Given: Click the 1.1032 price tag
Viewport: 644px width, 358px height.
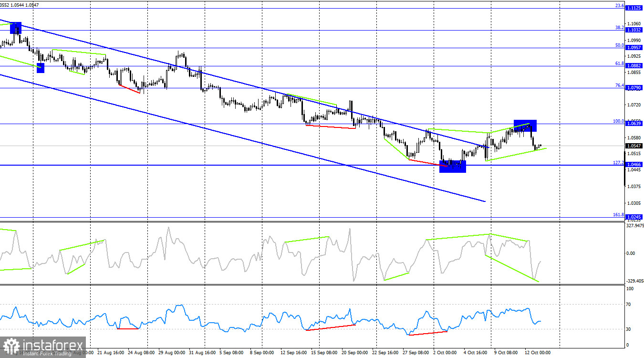Looking at the screenshot, I should click(x=634, y=30).
